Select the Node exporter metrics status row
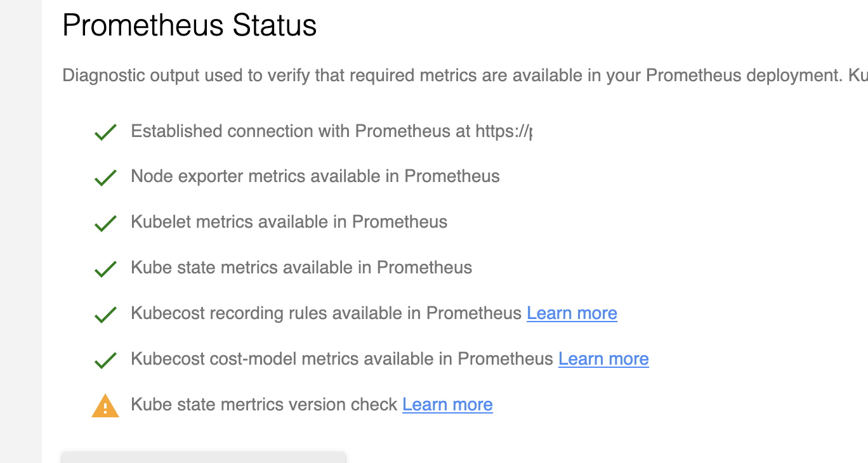Image resolution: width=868 pixels, height=463 pixels. tap(315, 176)
